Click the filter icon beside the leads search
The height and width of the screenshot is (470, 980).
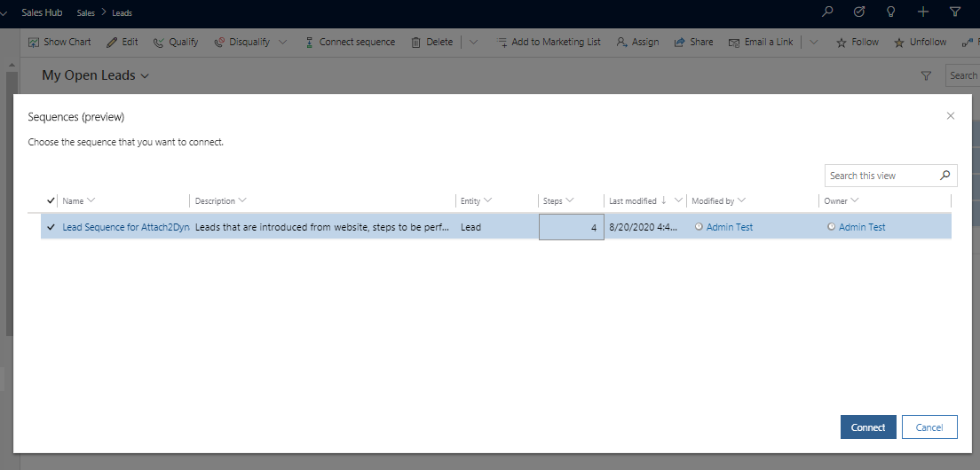[x=926, y=76]
